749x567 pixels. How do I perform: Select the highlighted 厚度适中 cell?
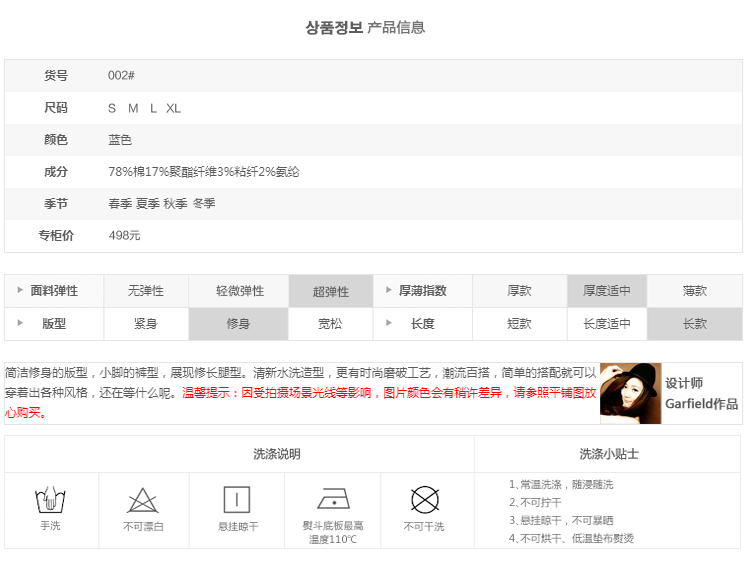(607, 291)
